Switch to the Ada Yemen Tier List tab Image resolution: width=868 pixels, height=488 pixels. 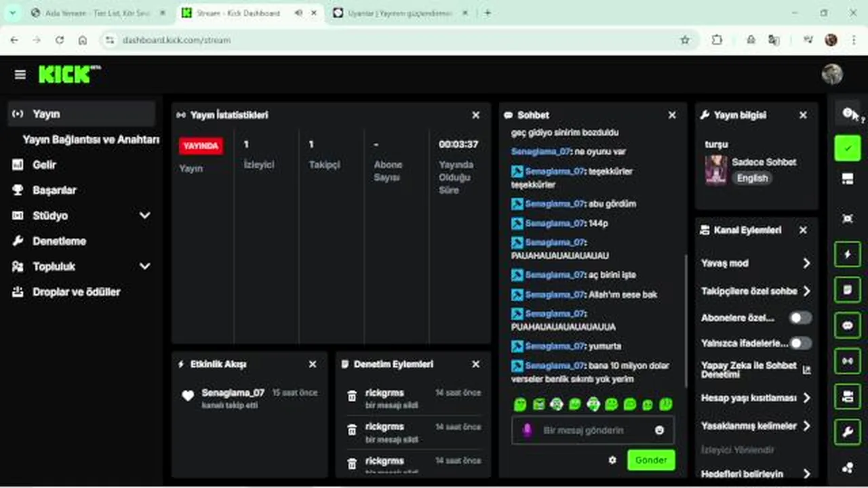[98, 13]
